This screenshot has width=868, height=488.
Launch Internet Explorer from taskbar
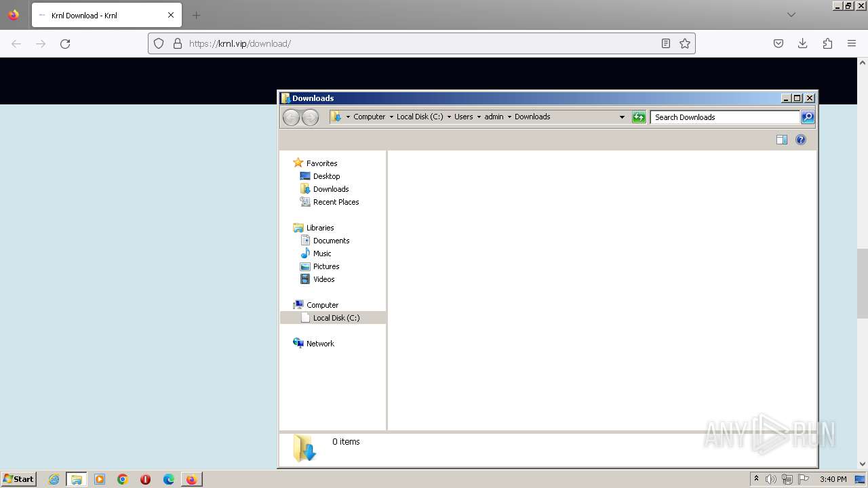[54, 479]
